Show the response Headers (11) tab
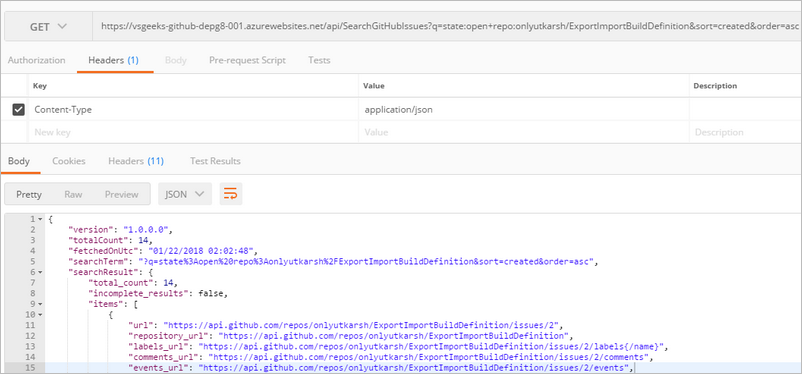802x374 pixels. tap(136, 161)
